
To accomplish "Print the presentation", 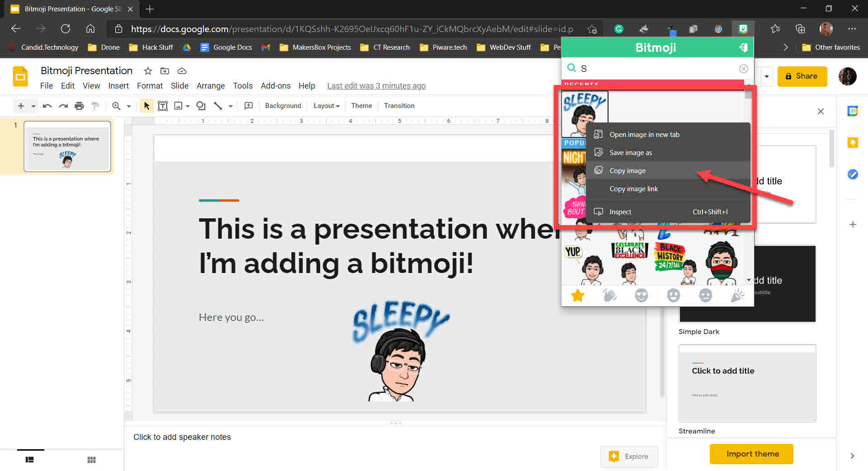I will [79, 106].
